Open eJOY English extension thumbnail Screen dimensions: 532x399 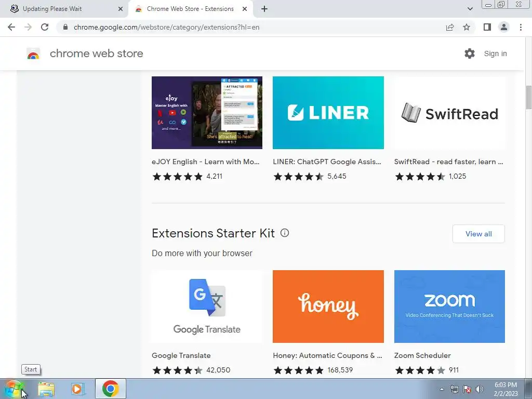point(207,113)
